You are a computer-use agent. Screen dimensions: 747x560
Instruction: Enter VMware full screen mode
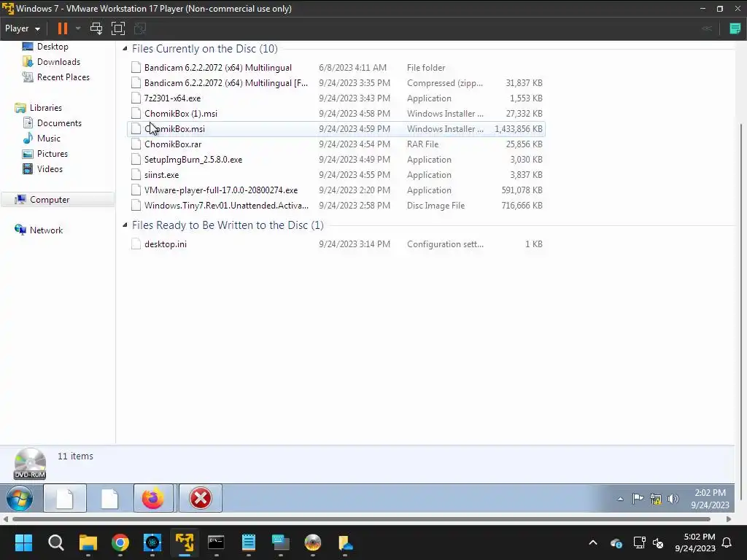pyautogui.click(x=118, y=28)
